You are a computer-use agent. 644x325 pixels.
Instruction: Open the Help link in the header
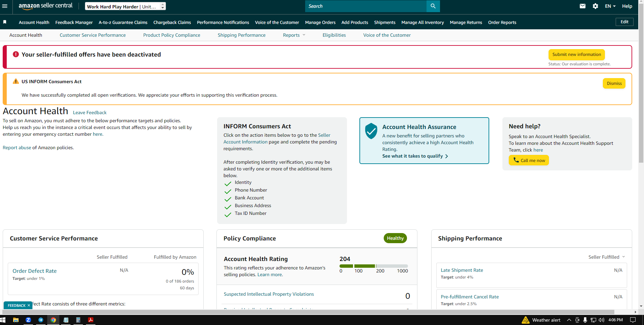coord(627,6)
